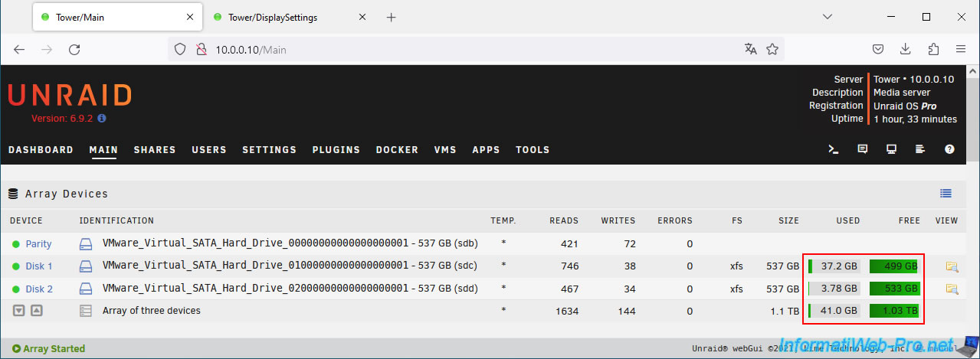Open the DASHBOARD menu item

coord(41,150)
